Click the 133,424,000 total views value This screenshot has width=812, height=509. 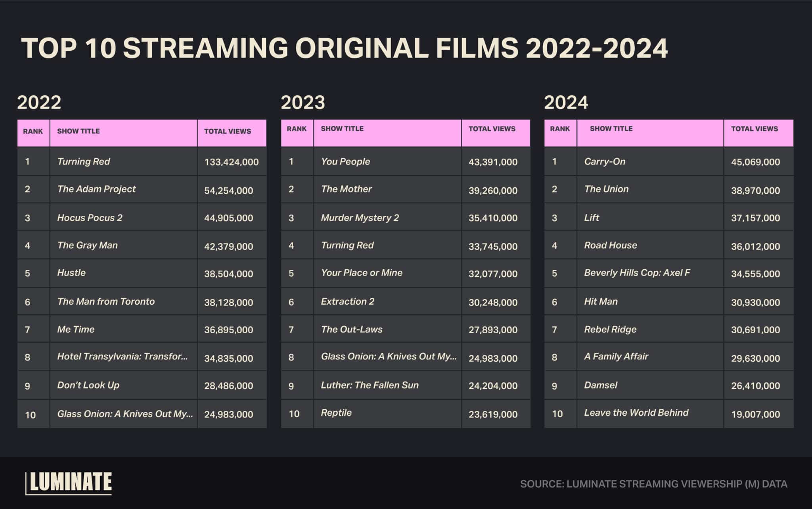[232, 162]
